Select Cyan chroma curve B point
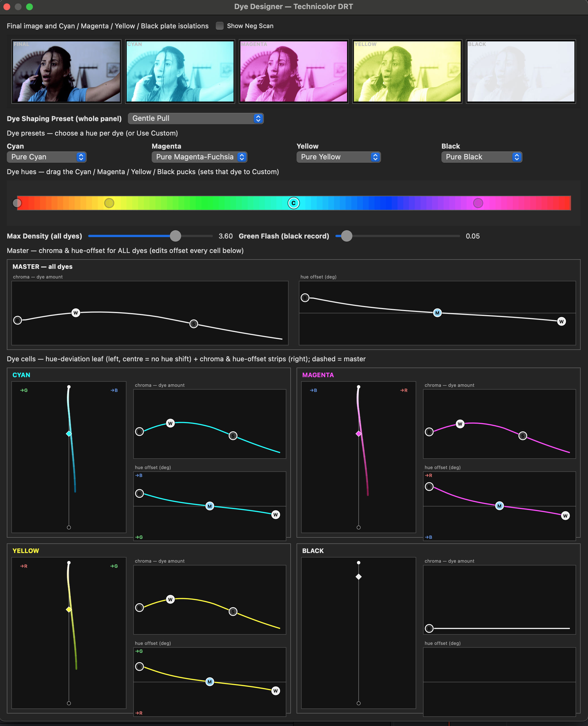Image resolution: width=588 pixels, height=726 pixels. [x=139, y=432]
